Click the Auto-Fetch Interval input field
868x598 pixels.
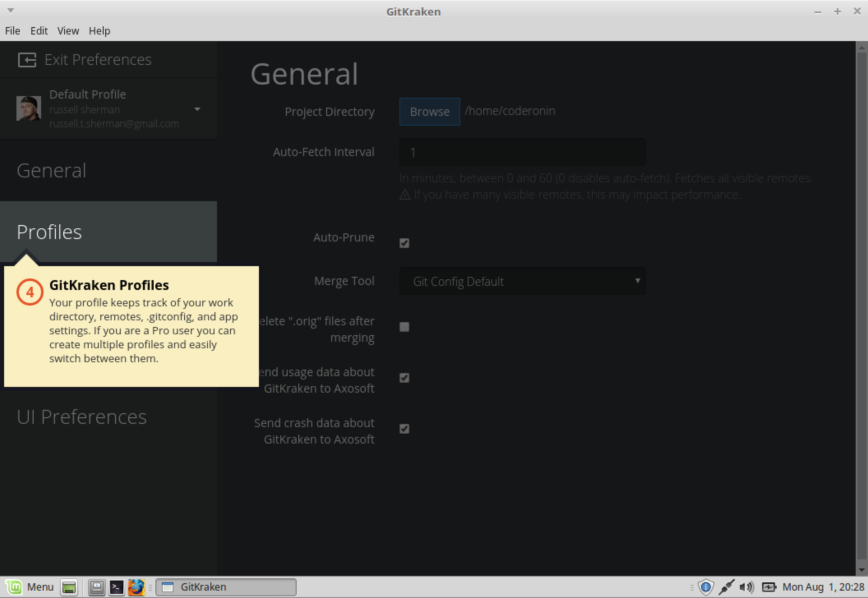(x=522, y=152)
